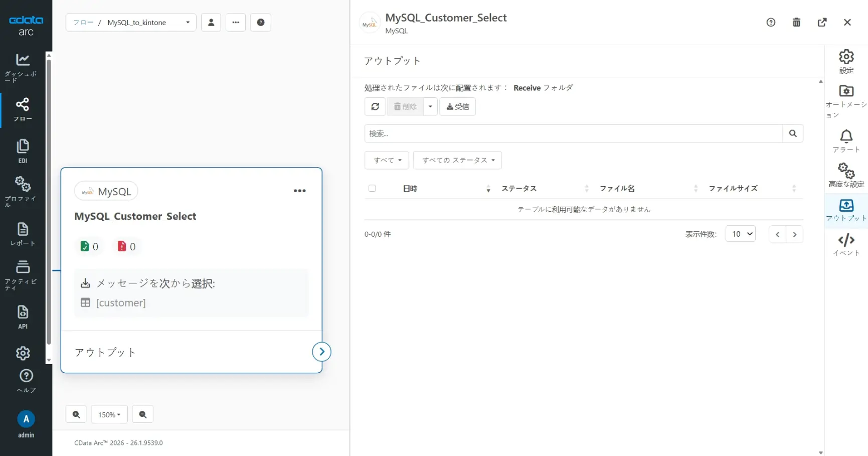The width and height of the screenshot is (868, 456).
Task: Open the すべてのステータス filter dropdown
Action: tap(457, 160)
